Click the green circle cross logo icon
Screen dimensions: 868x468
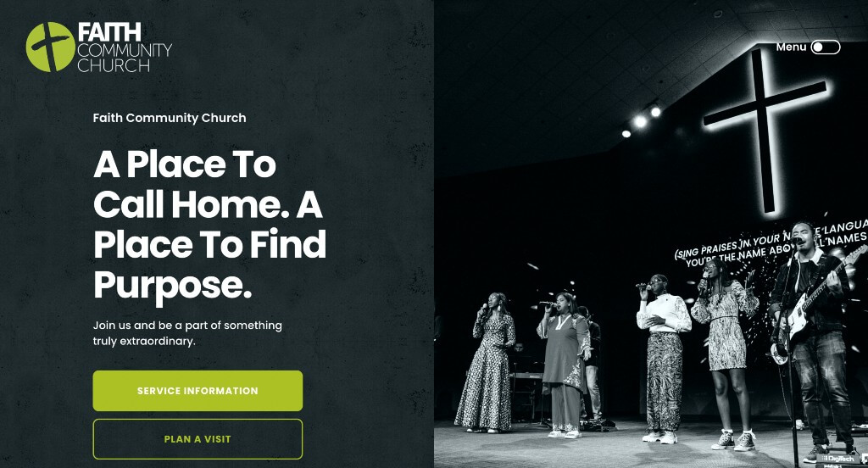click(50, 47)
